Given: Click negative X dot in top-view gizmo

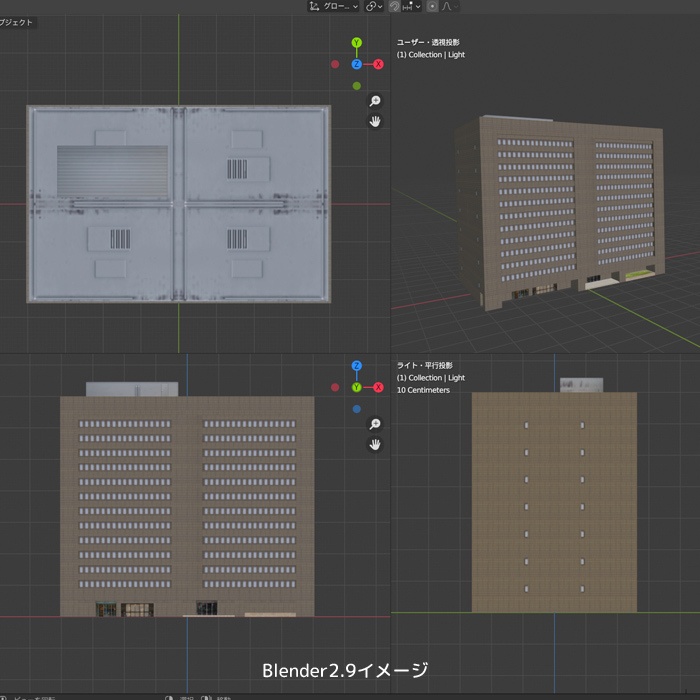Looking at the screenshot, I should pos(335,64).
